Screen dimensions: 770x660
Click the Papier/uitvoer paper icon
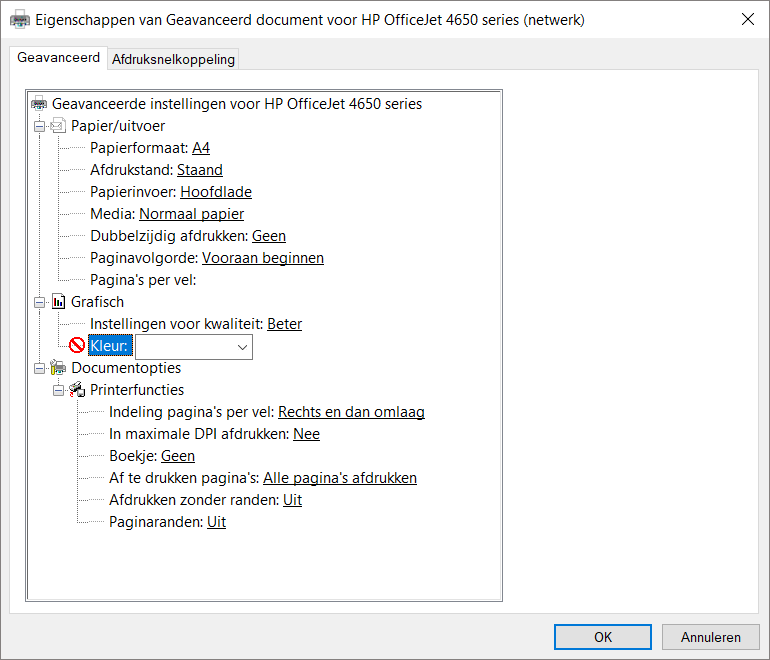click(x=58, y=126)
